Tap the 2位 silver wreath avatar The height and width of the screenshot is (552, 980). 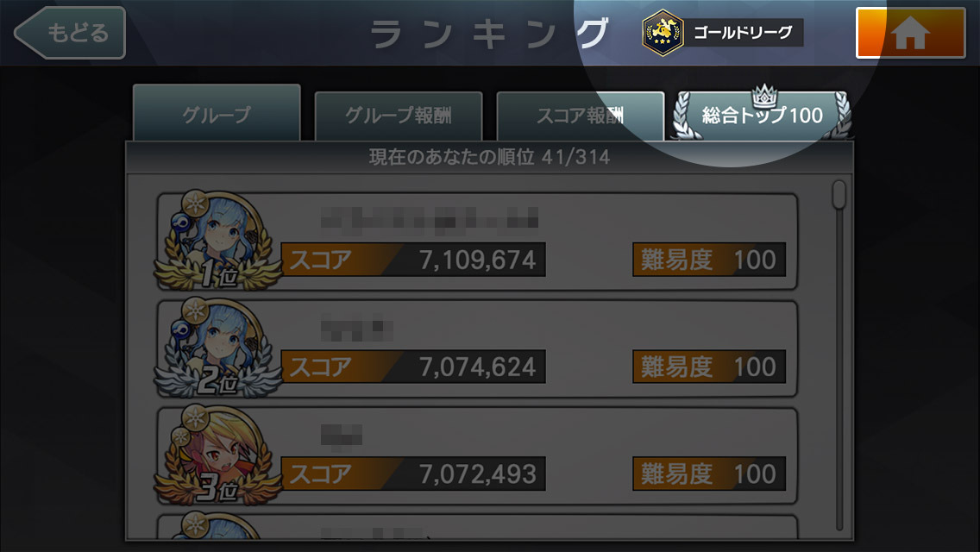(217, 348)
